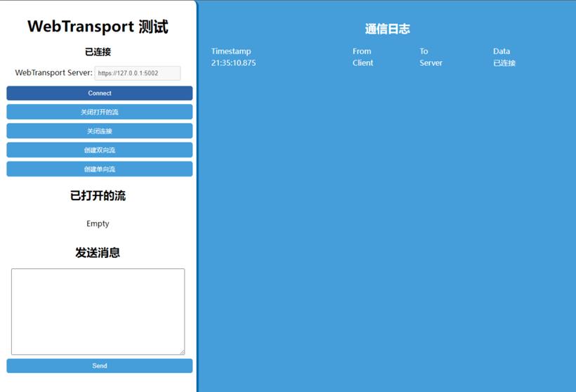Click the Client entry in log row
This screenshot has height=392, width=576.
click(x=363, y=63)
